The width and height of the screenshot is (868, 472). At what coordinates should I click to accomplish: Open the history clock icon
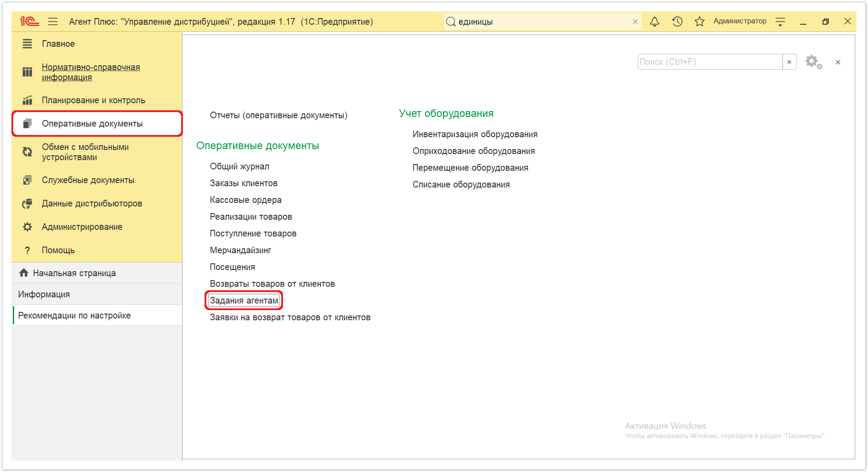[x=677, y=22]
